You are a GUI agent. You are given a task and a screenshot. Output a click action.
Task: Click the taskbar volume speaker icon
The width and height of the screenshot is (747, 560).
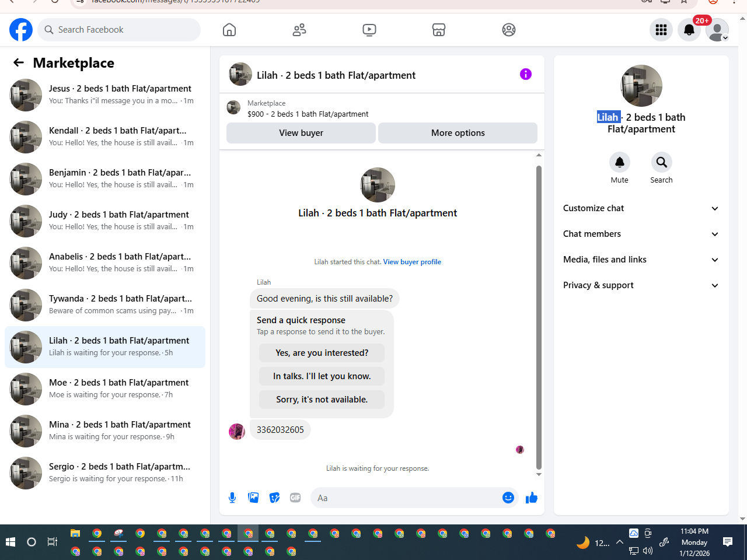648,551
